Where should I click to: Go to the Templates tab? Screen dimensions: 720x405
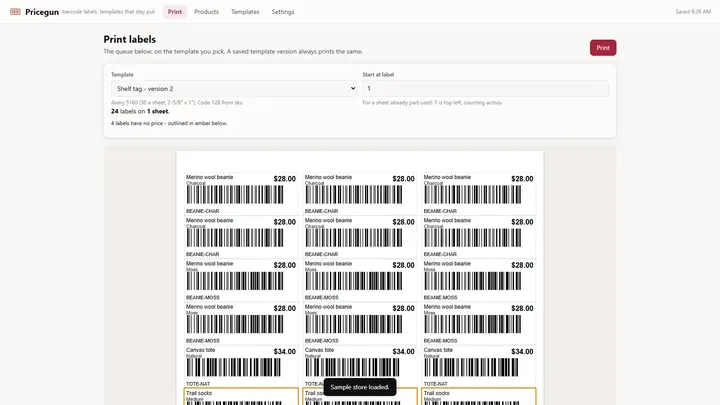click(x=245, y=12)
